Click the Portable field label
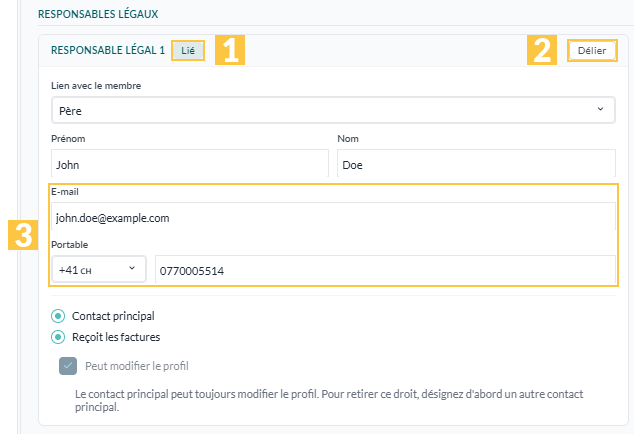The width and height of the screenshot is (634, 434). tap(70, 245)
